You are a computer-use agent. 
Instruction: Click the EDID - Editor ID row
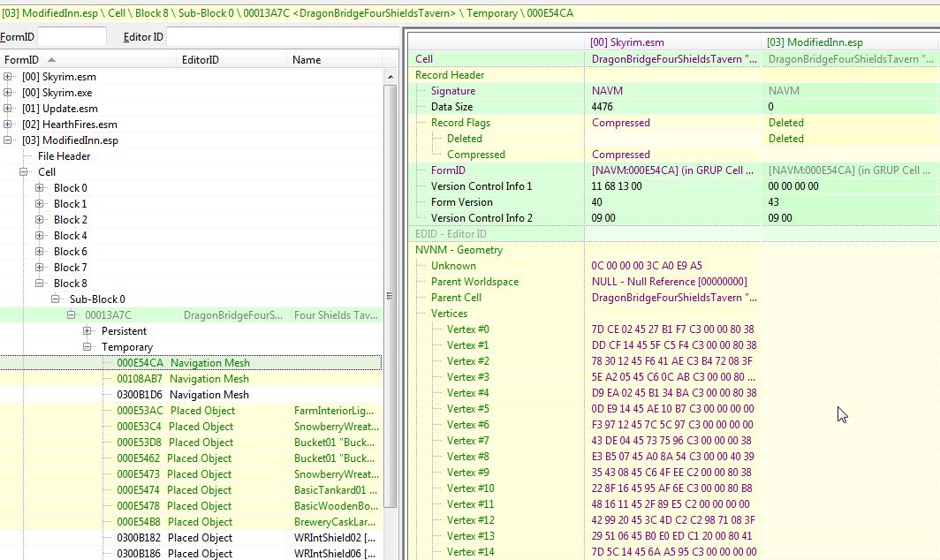pyautogui.click(x=674, y=234)
